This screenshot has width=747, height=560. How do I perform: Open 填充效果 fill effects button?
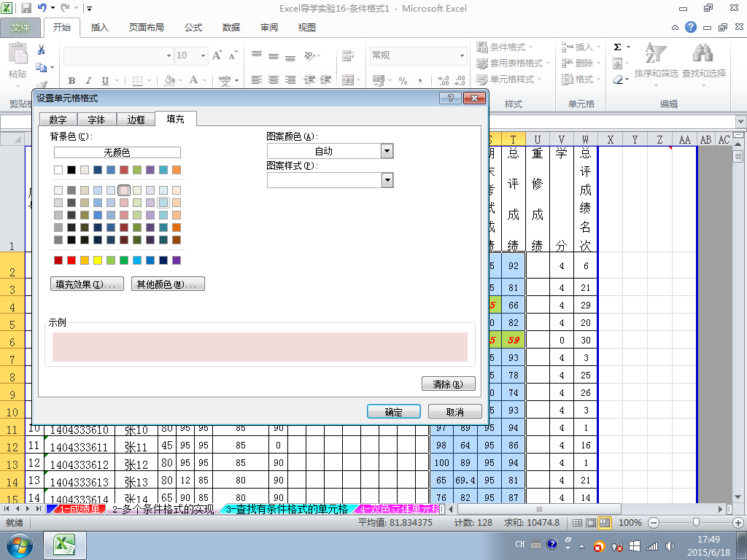[x=87, y=284]
